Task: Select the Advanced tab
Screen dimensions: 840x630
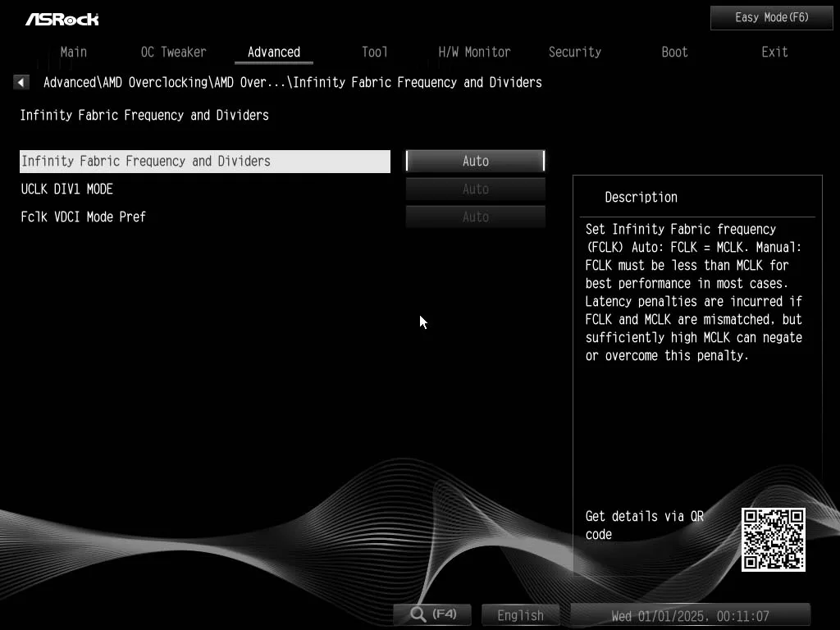Action: tap(274, 52)
